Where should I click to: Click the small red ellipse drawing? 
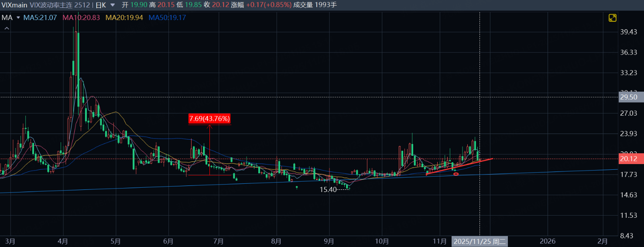[456, 174]
